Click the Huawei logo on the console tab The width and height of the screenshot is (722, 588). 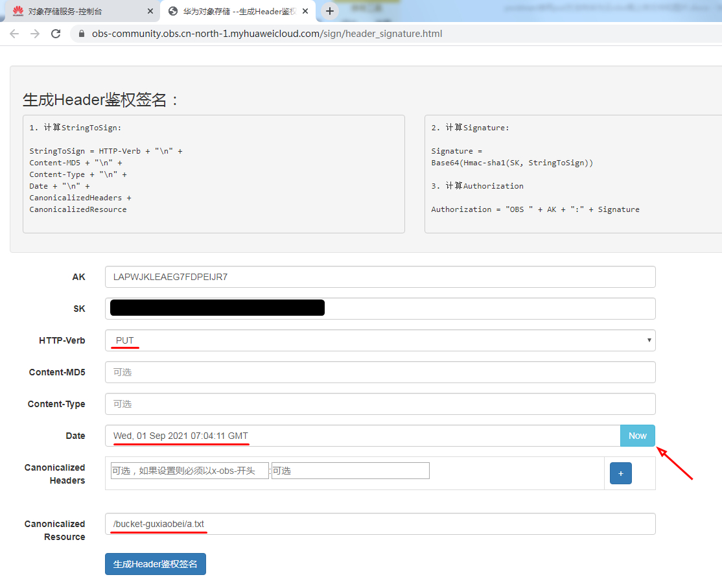point(17,10)
